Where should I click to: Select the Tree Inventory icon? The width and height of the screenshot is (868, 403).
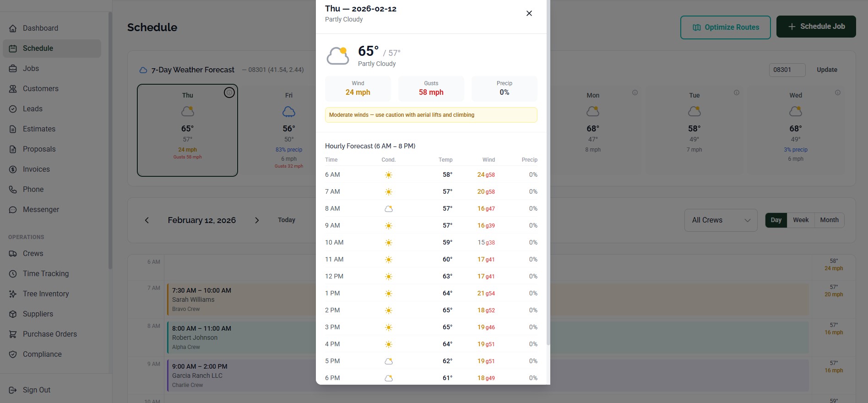click(x=13, y=294)
